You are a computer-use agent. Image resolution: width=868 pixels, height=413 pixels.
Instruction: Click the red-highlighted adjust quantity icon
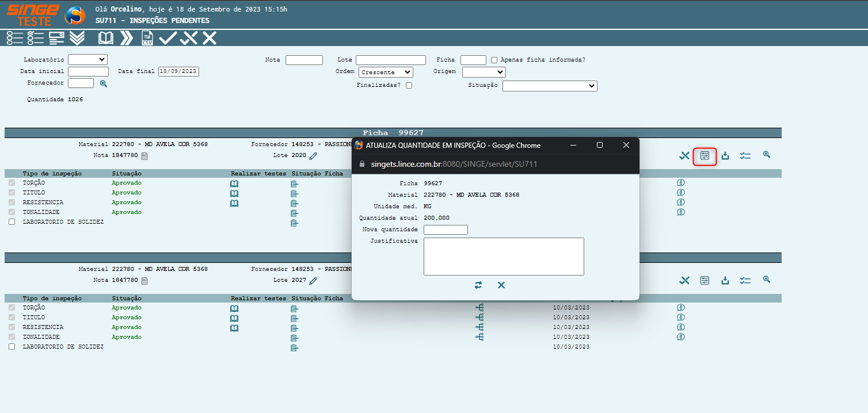(x=705, y=156)
